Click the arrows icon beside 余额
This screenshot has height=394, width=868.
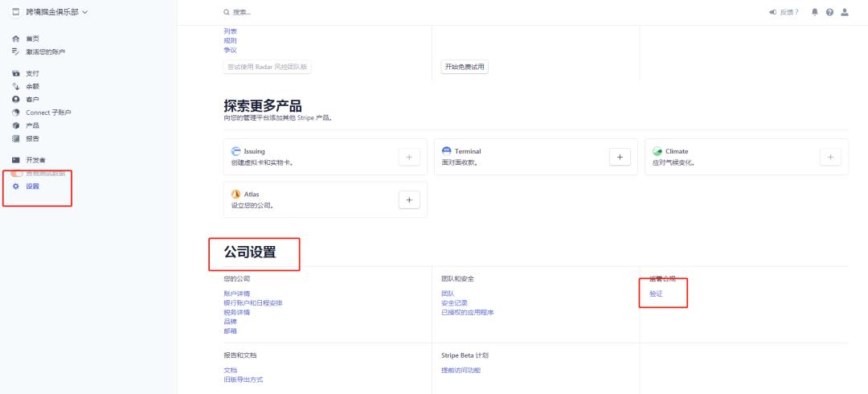coord(15,87)
